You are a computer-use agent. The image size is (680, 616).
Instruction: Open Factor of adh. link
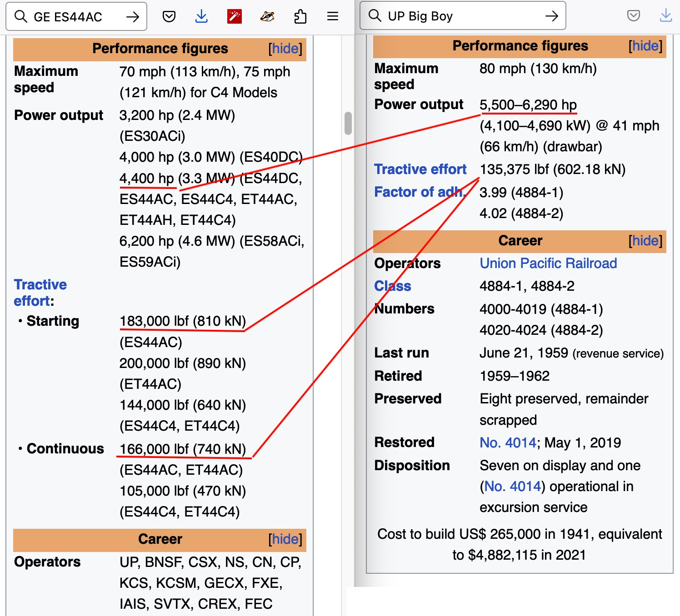point(419,192)
